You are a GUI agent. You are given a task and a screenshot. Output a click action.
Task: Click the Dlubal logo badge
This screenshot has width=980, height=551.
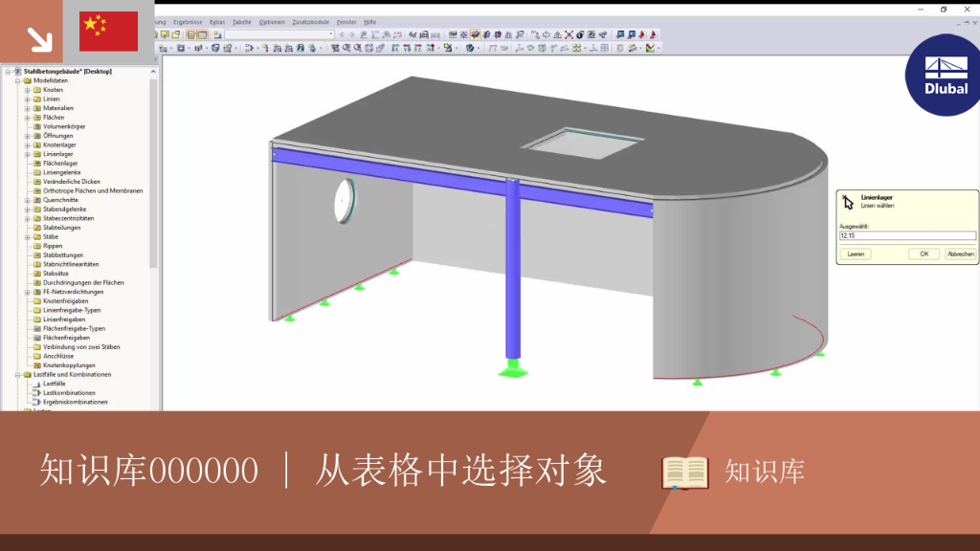[x=944, y=75]
